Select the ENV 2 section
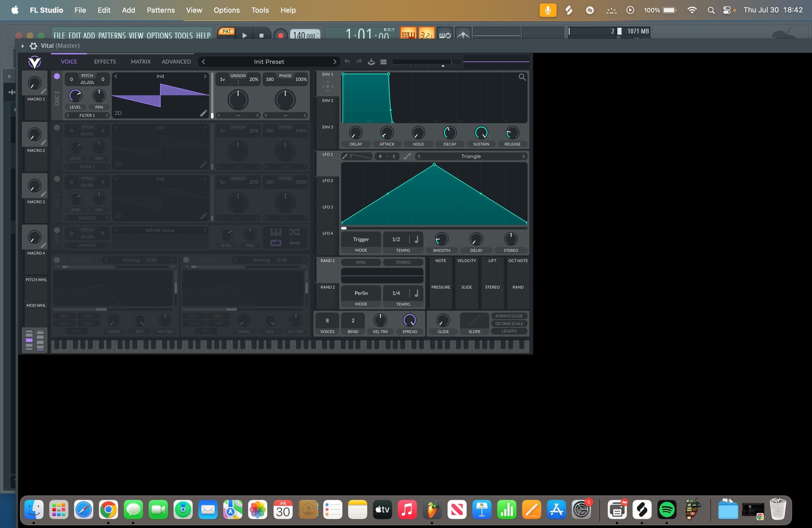 coord(327,101)
